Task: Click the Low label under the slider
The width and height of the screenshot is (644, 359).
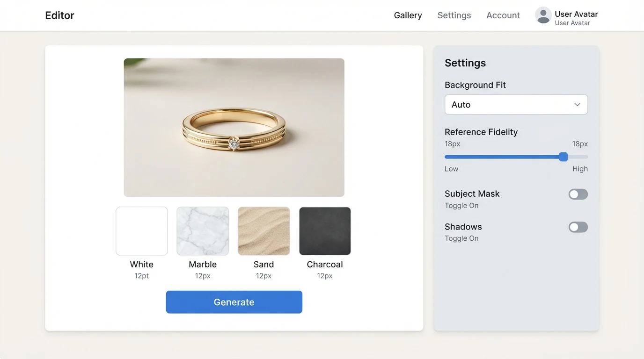Action: (452, 169)
